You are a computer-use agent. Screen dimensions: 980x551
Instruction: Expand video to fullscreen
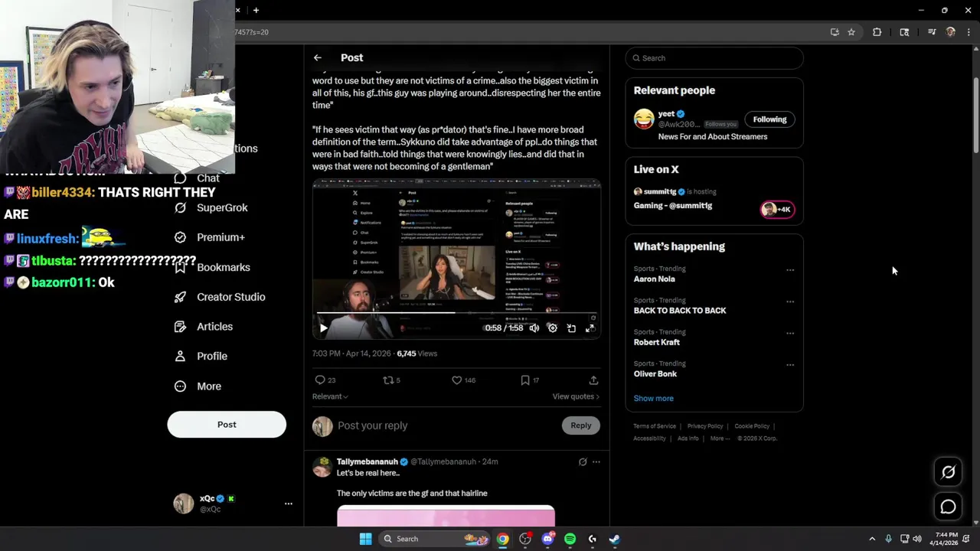tap(590, 328)
